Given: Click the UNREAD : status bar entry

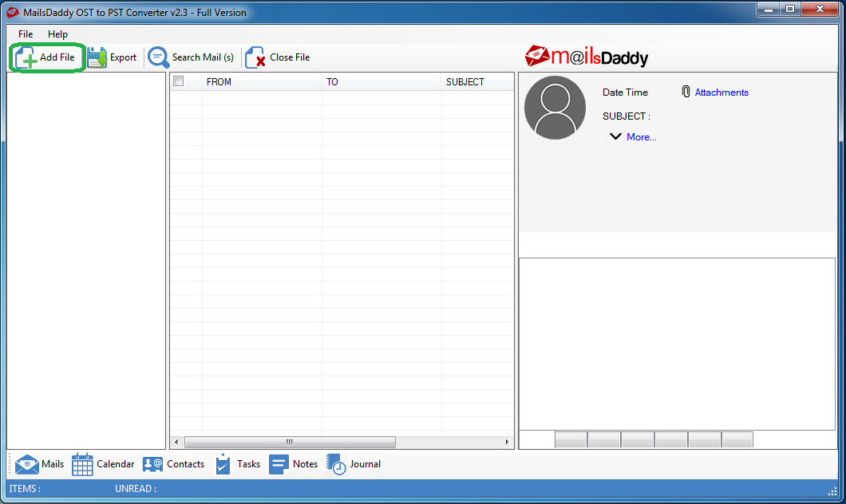Looking at the screenshot, I should [x=136, y=488].
